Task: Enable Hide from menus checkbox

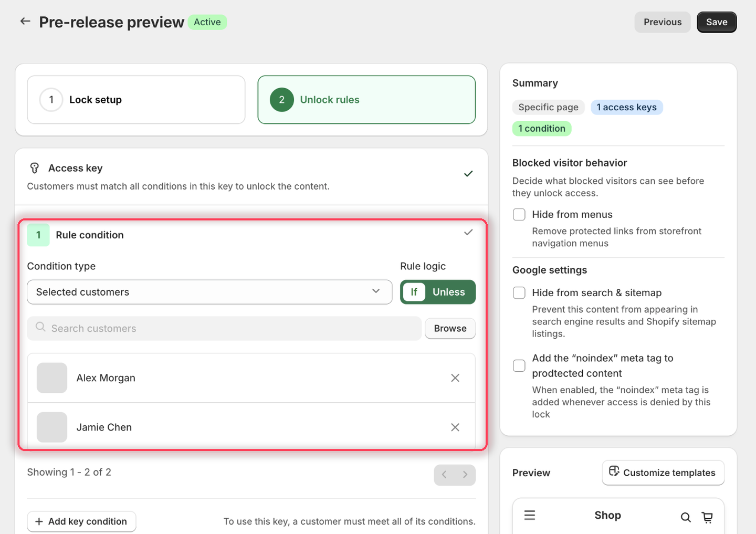Action: 519,214
